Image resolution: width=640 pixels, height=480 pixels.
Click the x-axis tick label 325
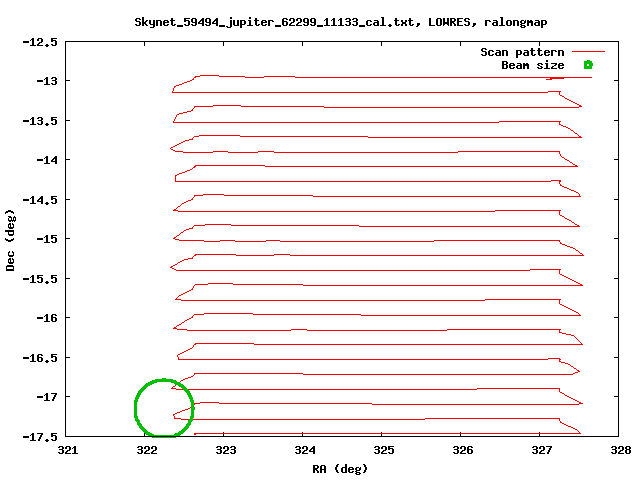384,450
